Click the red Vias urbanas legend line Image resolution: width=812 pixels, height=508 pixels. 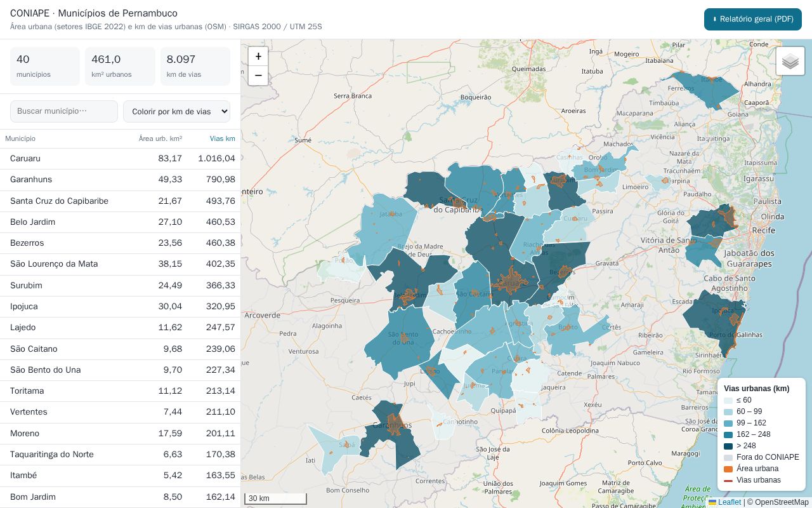point(728,480)
